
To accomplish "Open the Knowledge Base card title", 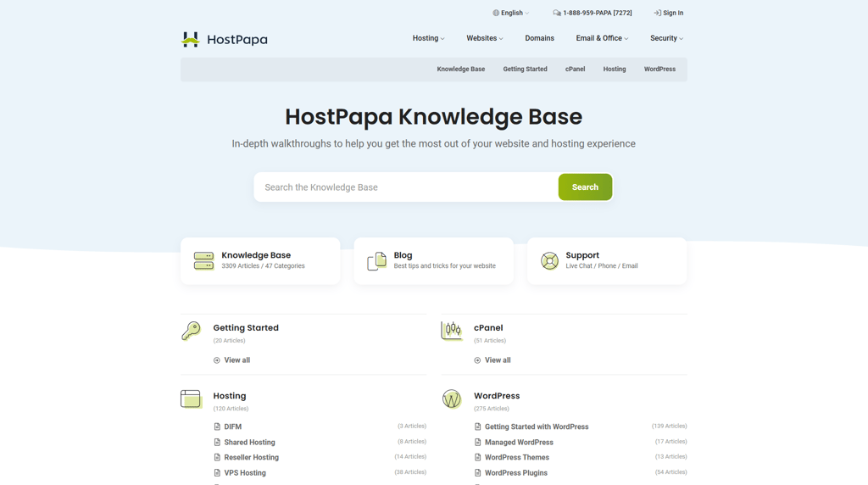I will (256, 255).
